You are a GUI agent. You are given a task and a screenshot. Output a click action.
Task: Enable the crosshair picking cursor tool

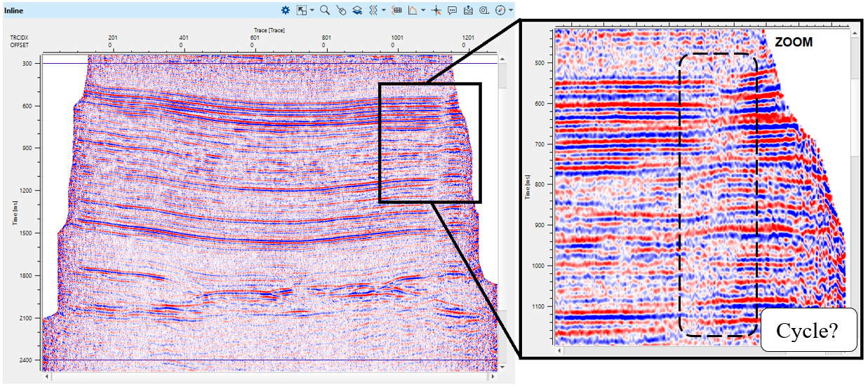[x=436, y=11]
